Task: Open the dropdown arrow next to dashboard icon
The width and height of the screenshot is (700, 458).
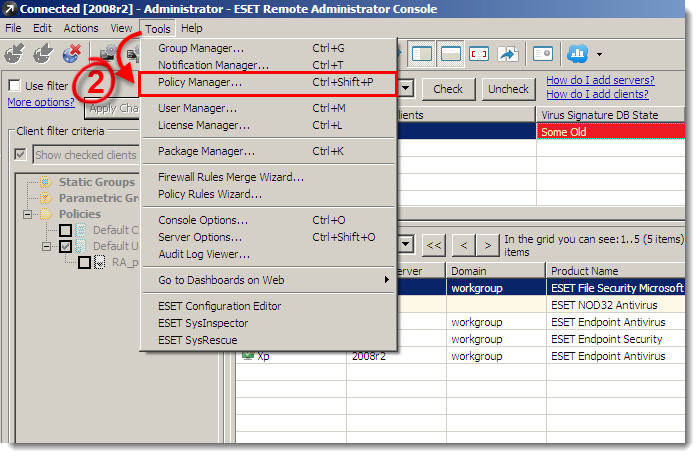Action: coord(599,54)
